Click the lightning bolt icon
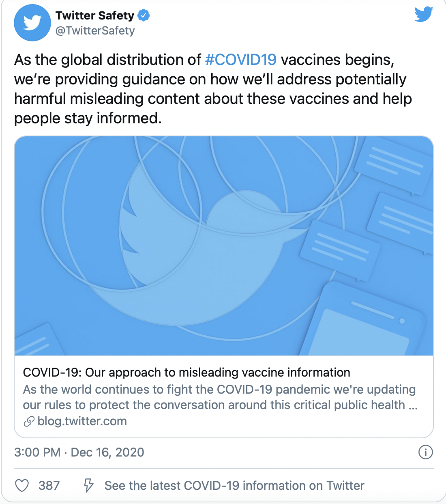 coord(88,485)
